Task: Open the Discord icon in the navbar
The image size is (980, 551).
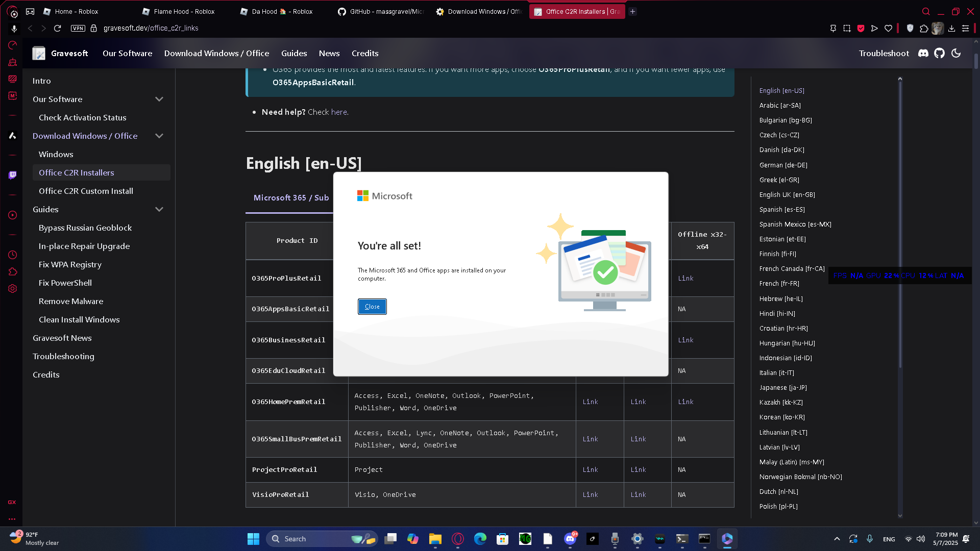Action: pos(923,53)
